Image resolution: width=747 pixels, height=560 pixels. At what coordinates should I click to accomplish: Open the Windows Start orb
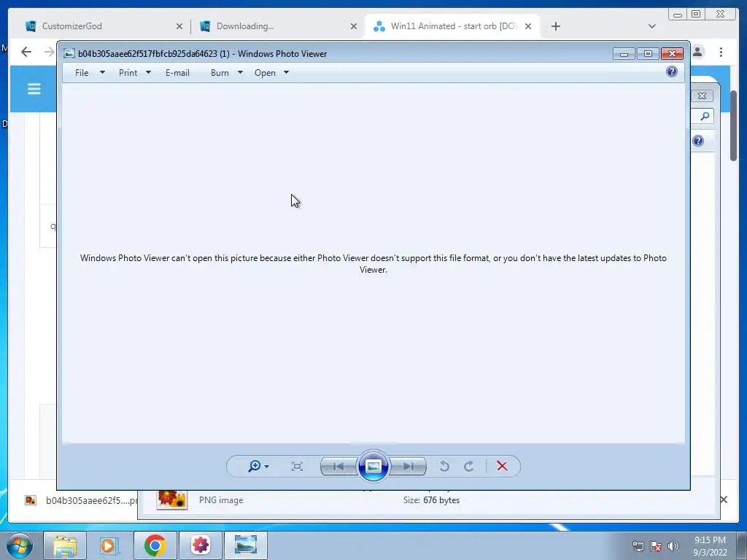pos(20,545)
